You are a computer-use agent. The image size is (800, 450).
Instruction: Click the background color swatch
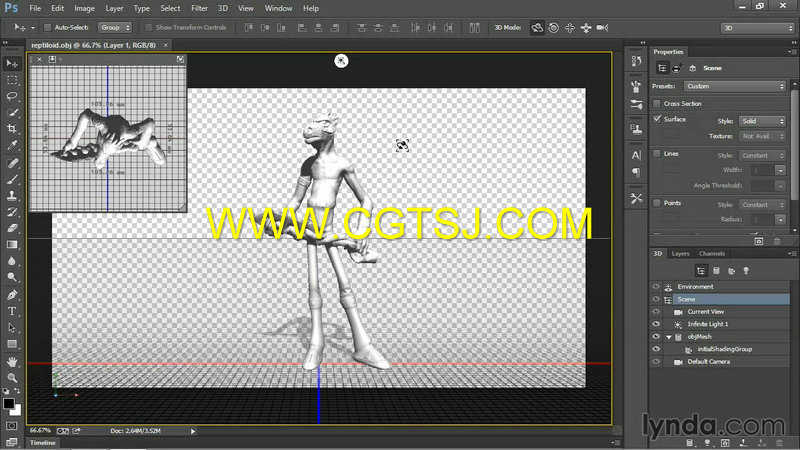(17, 410)
